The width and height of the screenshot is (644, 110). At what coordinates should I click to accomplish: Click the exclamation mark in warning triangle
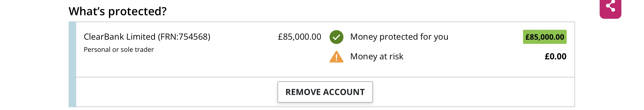pos(336,58)
